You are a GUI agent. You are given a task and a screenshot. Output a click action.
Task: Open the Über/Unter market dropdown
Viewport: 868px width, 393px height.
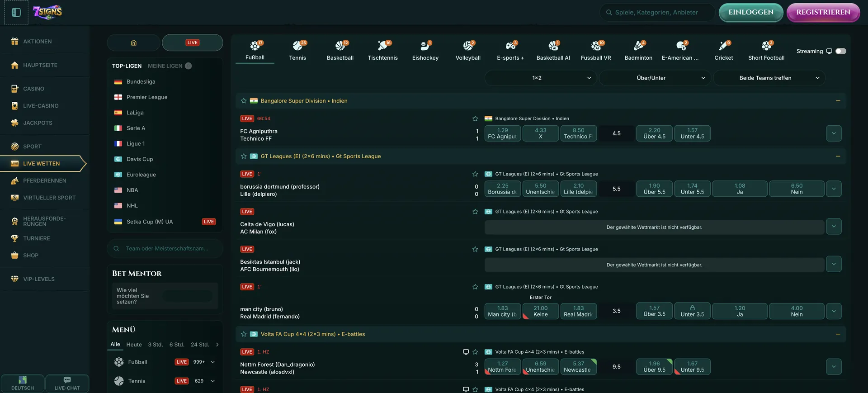(x=655, y=78)
